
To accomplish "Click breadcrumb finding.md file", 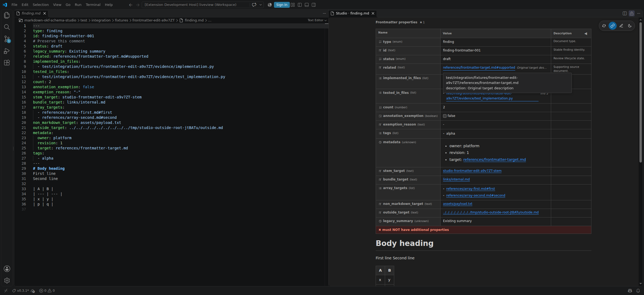I will (194, 20).
